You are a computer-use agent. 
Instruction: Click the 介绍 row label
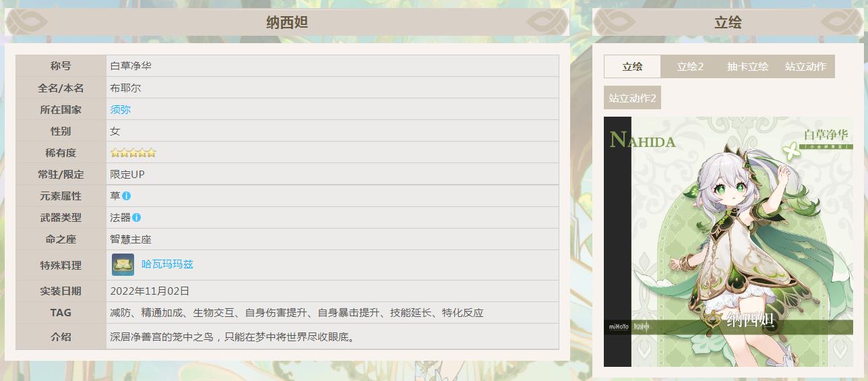(61, 336)
